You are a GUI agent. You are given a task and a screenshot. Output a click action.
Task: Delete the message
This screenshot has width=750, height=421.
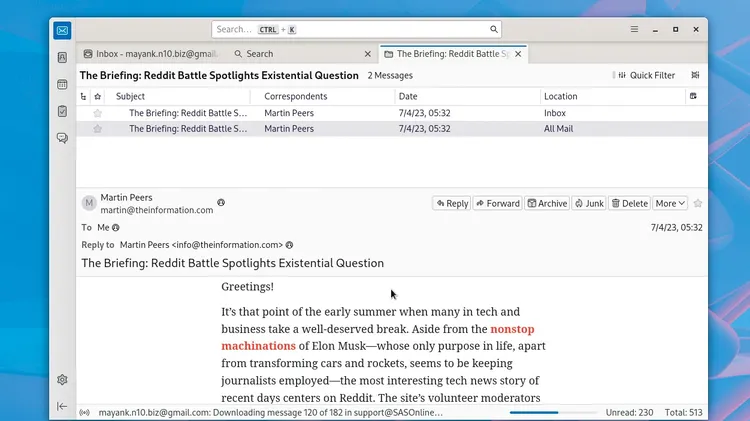(630, 203)
